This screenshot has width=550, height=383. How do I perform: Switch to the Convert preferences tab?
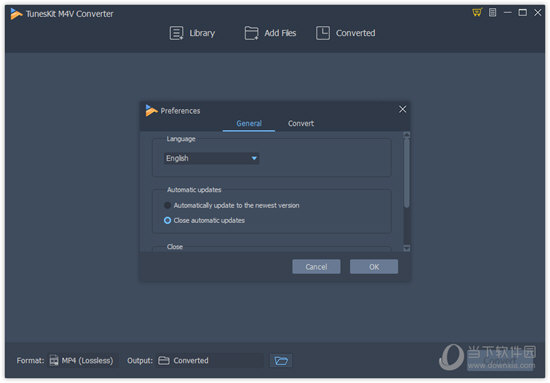[x=301, y=123]
